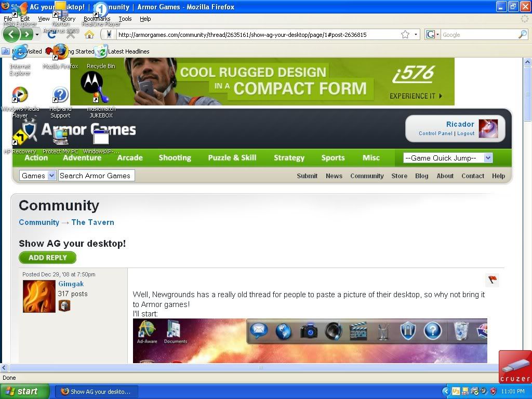Image resolution: width=532 pixels, height=399 pixels.
Task: Open the Contact link
Action: 473,176
